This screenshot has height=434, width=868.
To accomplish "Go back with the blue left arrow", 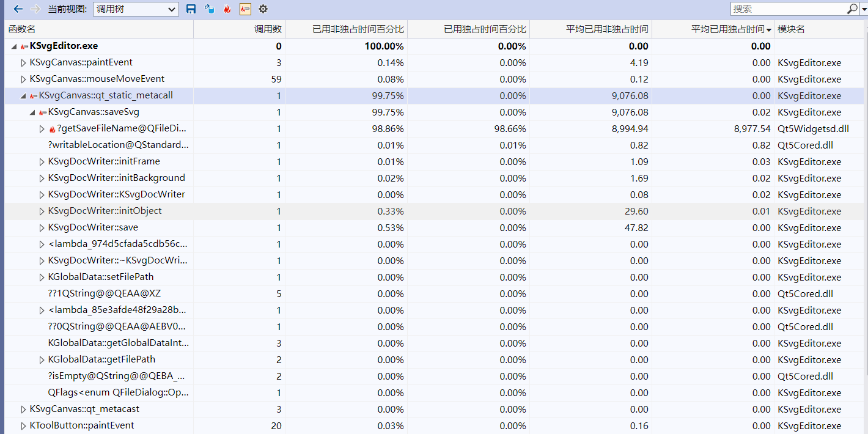I will click(18, 9).
